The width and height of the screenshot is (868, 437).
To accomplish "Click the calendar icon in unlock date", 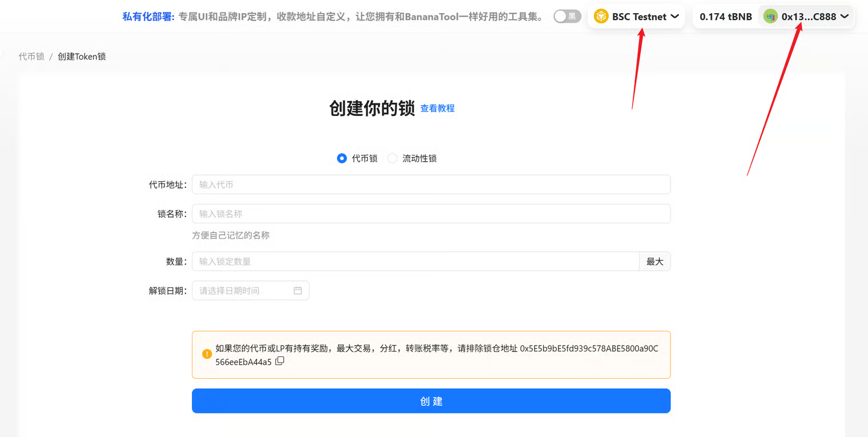I will pyautogui.click(x=298, y=291).
